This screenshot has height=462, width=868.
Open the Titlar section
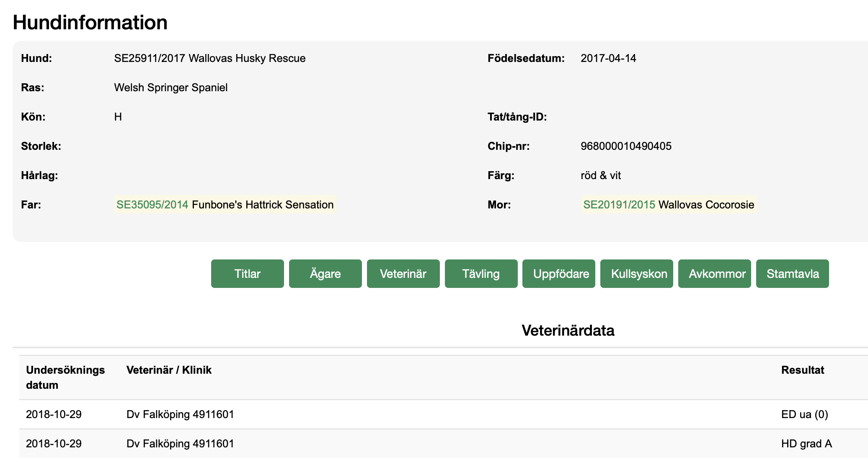[x=247, y=273]
